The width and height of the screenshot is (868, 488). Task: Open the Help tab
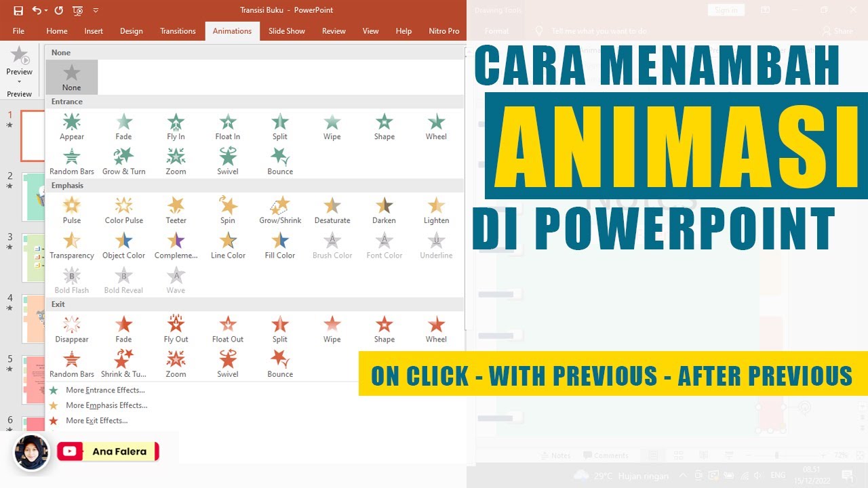[403, 31]
